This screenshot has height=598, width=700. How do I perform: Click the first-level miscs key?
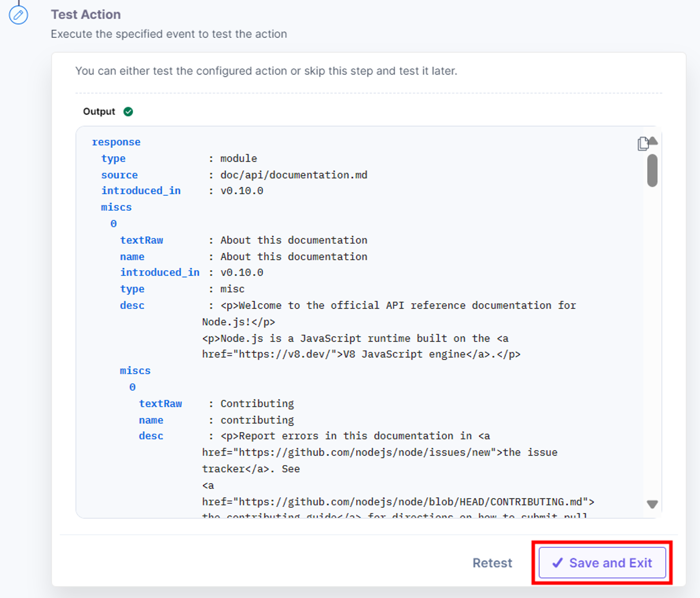(x=116, y=207)
